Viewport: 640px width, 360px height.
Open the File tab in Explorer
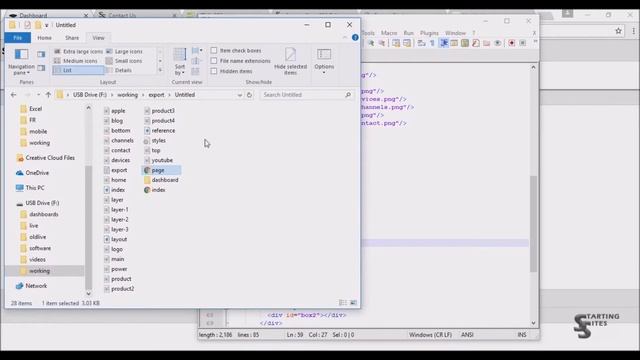[x=18, y=38]
